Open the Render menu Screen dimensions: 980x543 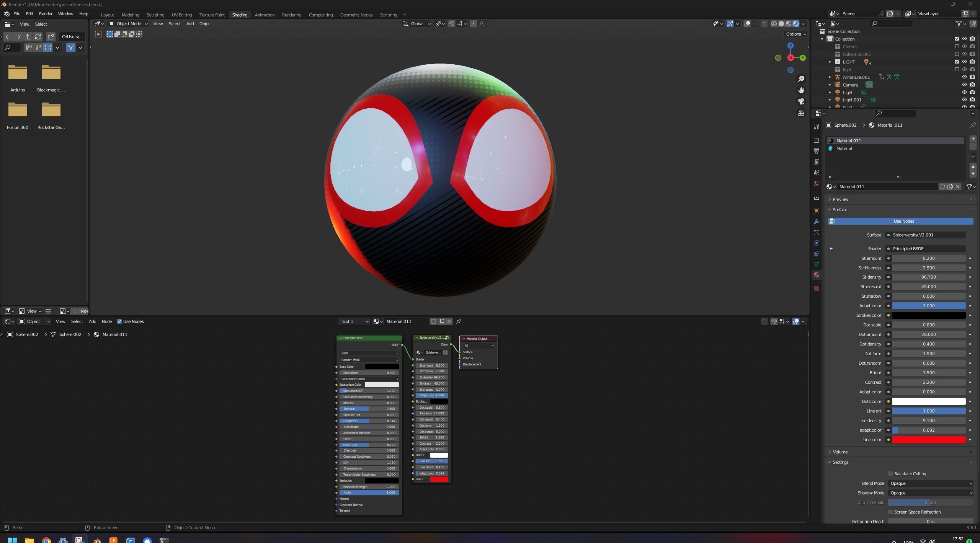pyautogui.click(x=46, y=13)
